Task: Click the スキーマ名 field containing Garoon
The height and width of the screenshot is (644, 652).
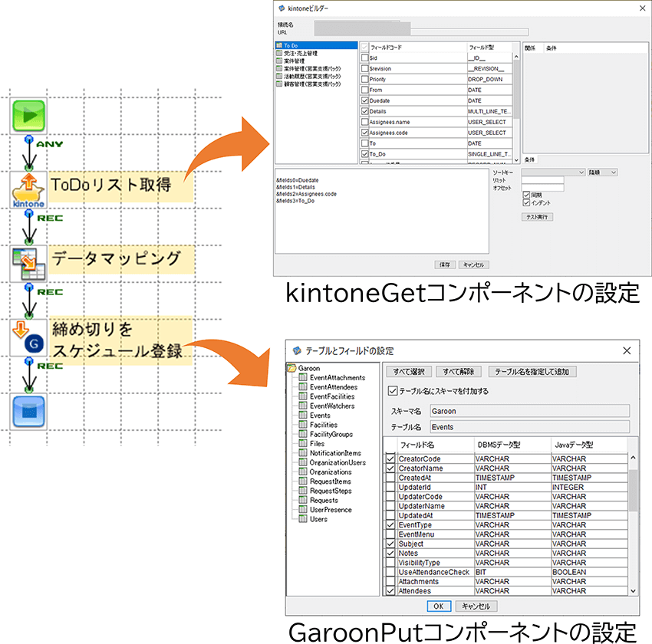Action: point(530,411)
